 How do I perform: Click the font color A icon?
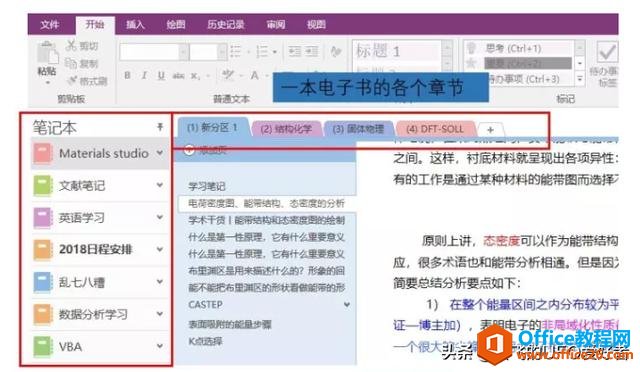[255, 76]
